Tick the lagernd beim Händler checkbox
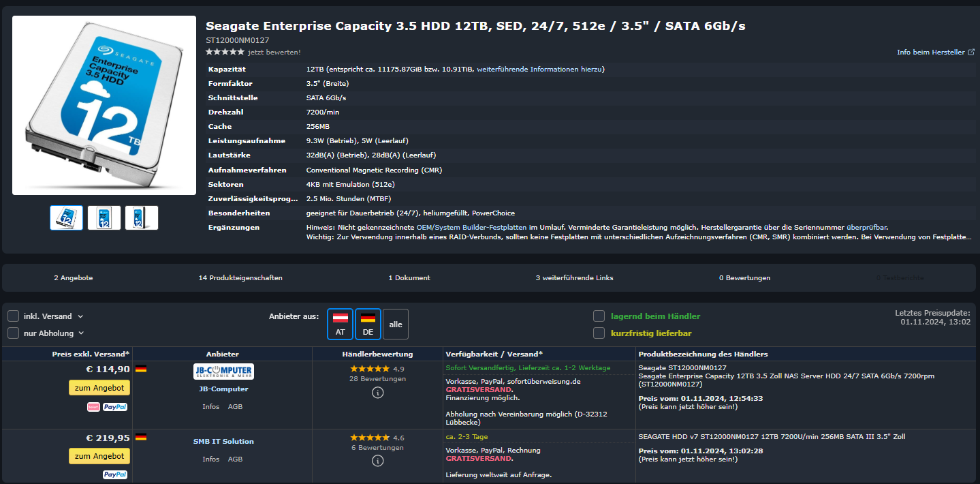 coord(599,316)
